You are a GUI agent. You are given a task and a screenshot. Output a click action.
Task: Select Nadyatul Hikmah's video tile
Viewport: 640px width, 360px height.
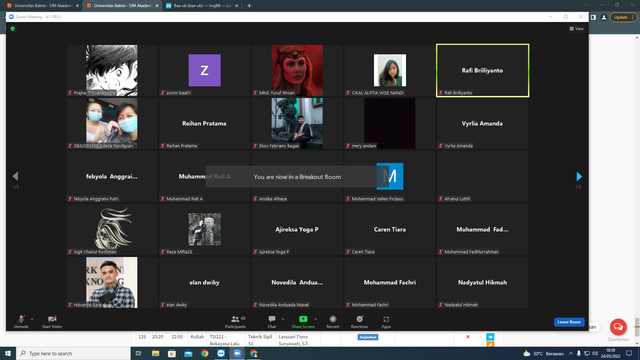click(x=482, y=282)
